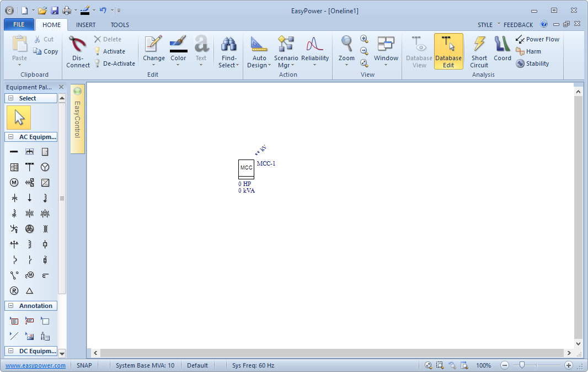This screenshot has width=588, height=372.
Task: Toggle SNAP in the status bar
Action: [84, 365]
